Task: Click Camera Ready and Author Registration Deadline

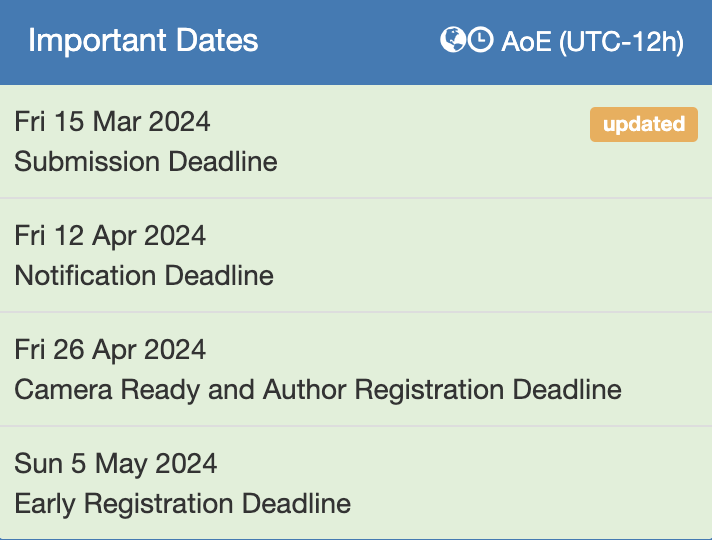Action: (x=318, y=389)
